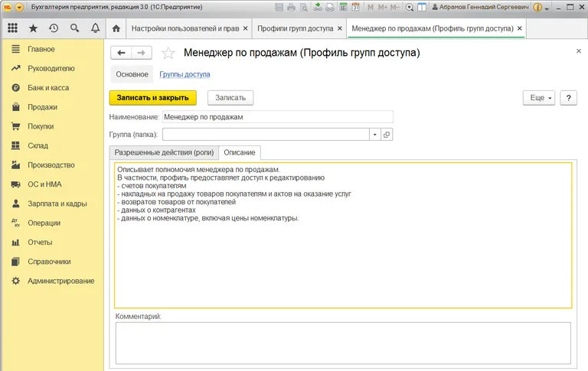Click the Записать и закрыть button

(x=153, y=98)
